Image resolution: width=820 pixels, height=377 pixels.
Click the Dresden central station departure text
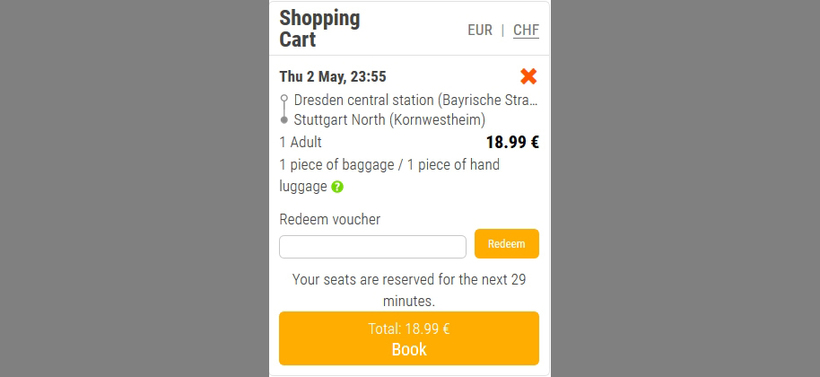click(x=416, y=99)
